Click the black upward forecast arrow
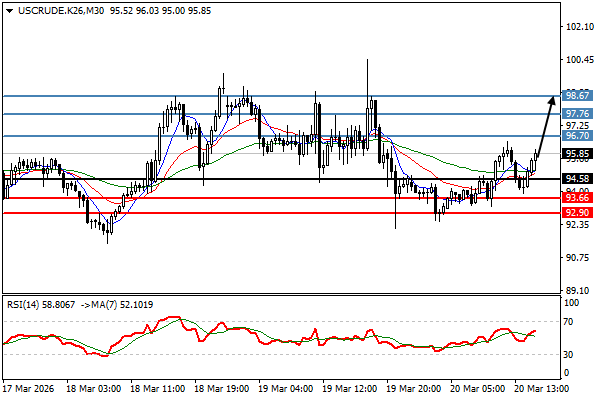600x400 pixels. pos(547,125)
